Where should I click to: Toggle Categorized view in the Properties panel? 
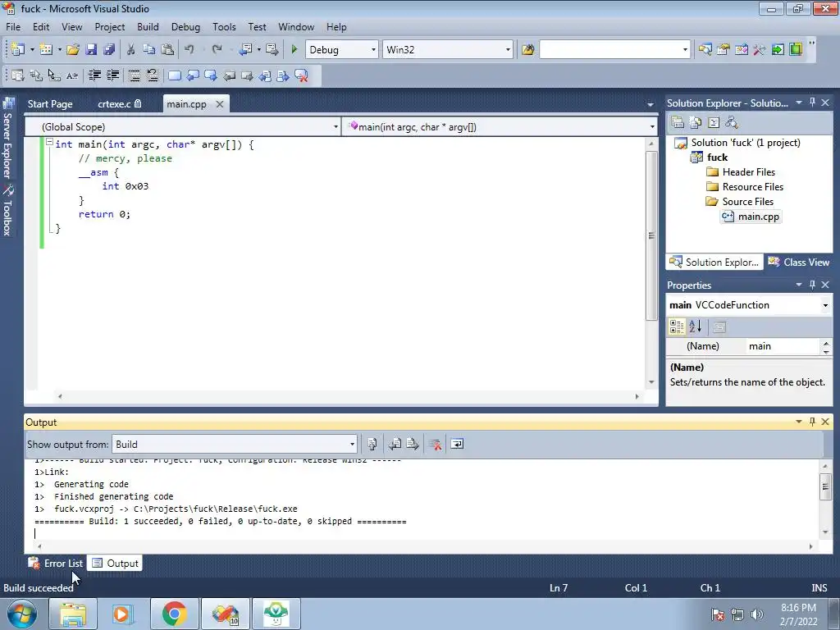(x=677, y=326)
